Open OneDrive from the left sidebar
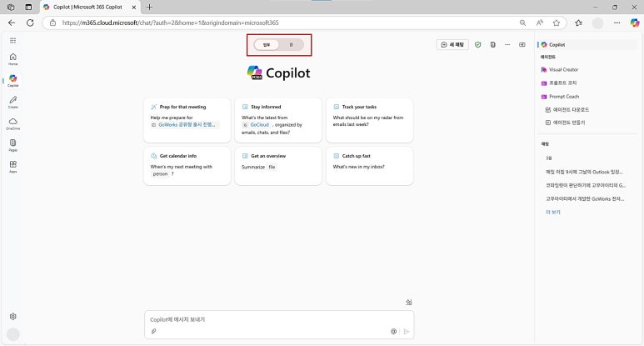 [12, 123]
